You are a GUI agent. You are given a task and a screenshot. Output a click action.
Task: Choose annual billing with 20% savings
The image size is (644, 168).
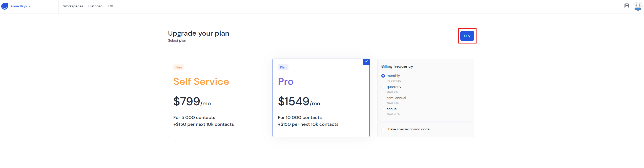(383, 109)
